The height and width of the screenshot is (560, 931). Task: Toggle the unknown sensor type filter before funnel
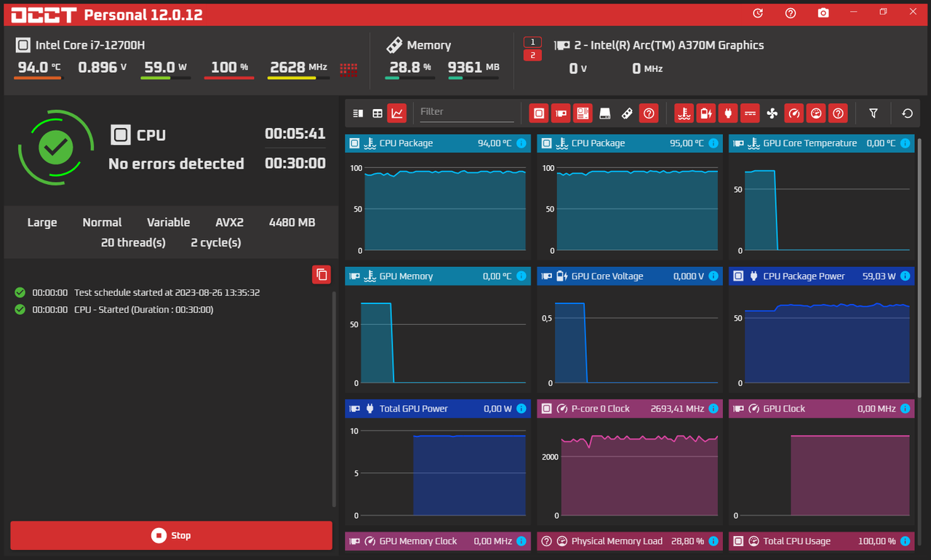(838, 113)
